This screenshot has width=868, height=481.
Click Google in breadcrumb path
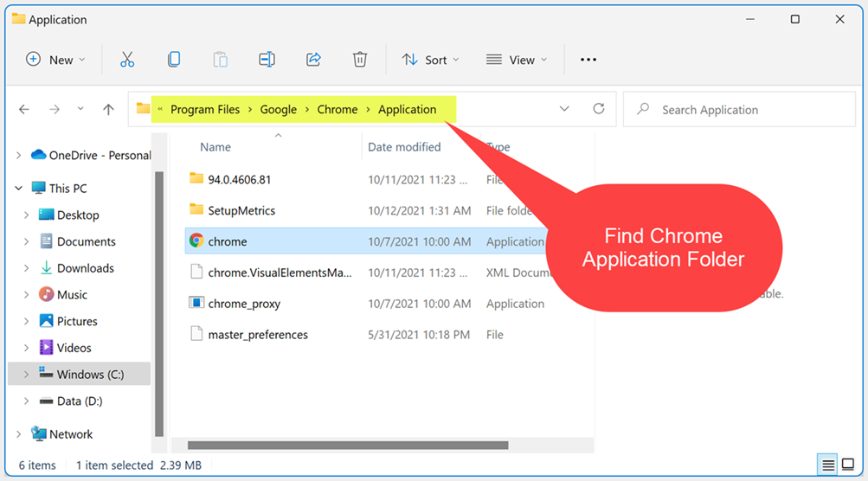click(x=279, y=110)
